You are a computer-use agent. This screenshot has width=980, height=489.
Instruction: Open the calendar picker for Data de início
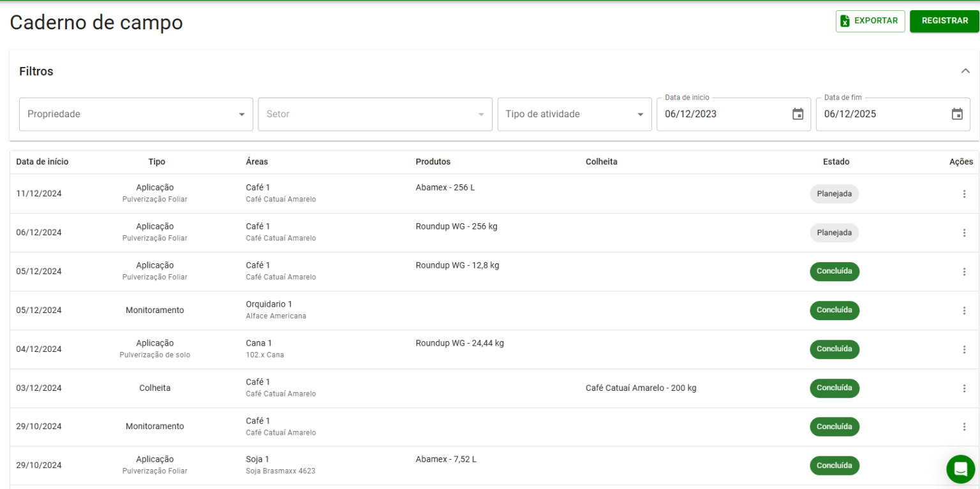pos(798,114)
